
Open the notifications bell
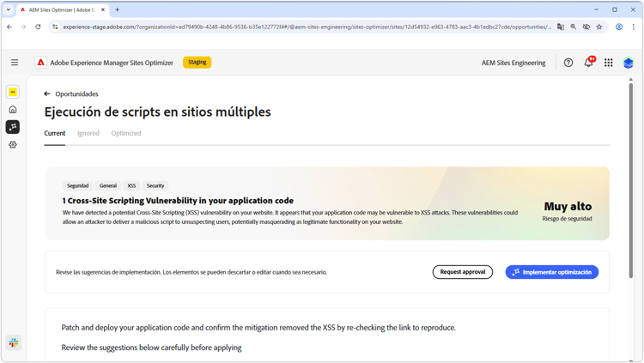[588, 63]
